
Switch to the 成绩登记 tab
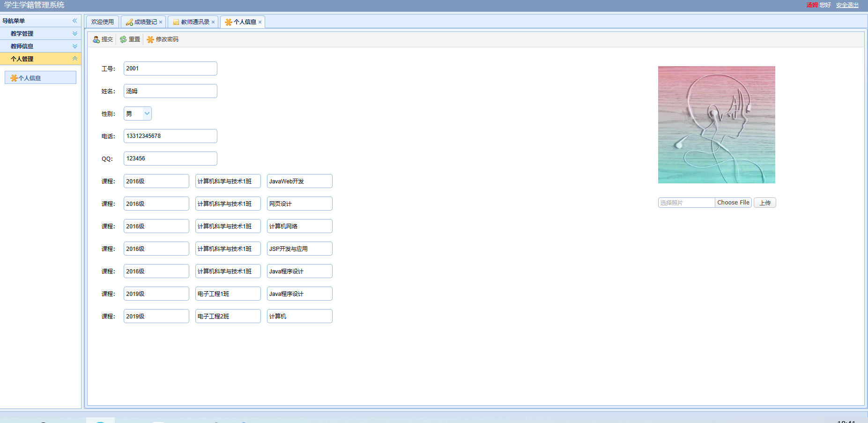(x=145, y=22)
